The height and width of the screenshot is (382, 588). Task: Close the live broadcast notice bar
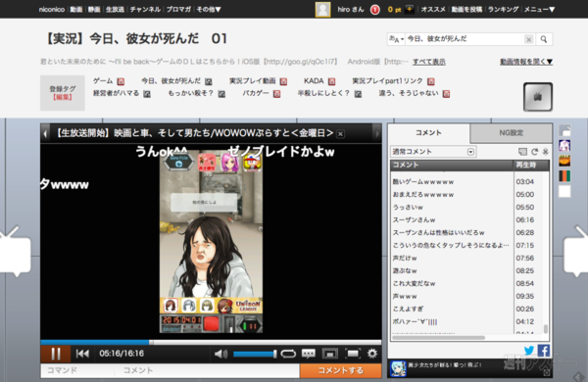(x=340, y=134)
